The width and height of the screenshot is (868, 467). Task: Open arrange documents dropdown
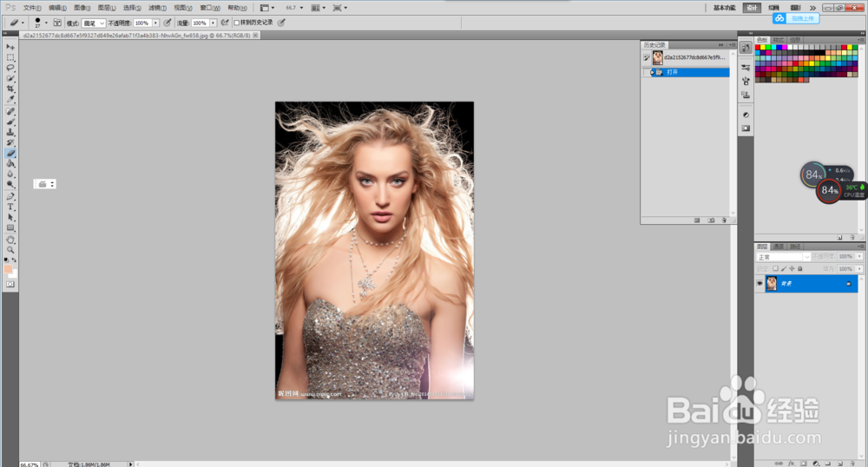click(x=318, y=8)
